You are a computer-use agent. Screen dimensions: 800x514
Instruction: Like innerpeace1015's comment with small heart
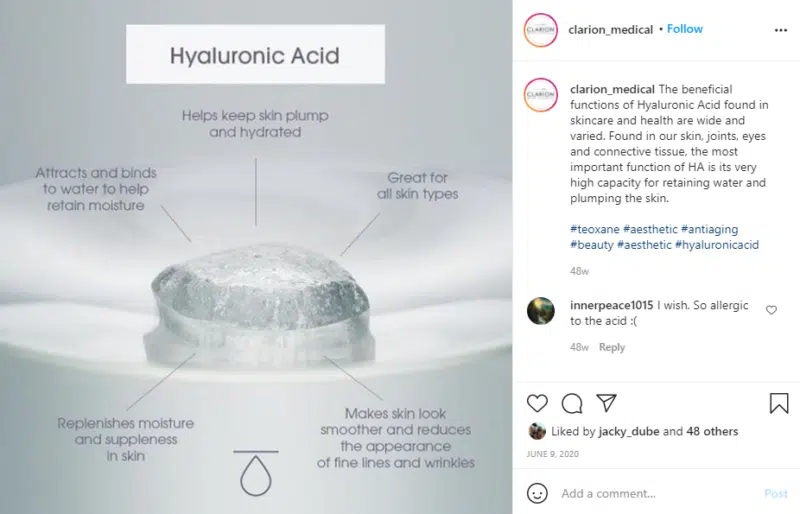(x=771, y=310)
